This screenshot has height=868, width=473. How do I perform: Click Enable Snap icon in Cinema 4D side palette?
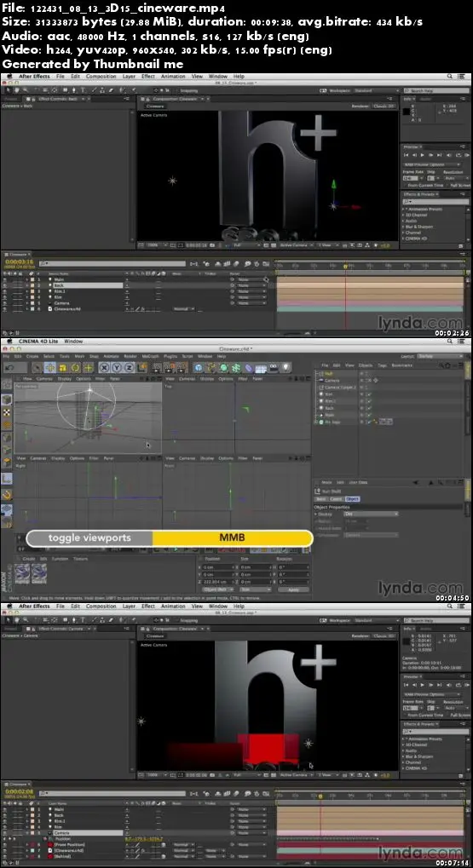click(7, 494)
